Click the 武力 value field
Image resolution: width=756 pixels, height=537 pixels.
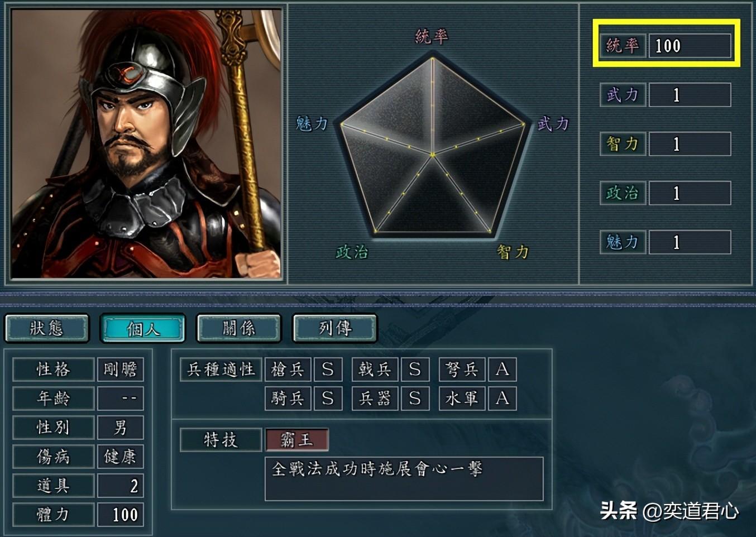[690, 95]
